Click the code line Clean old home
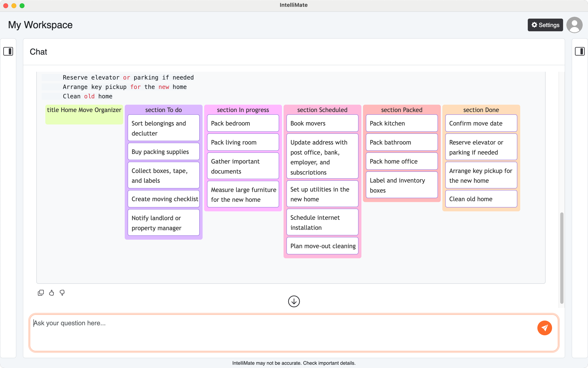Screen dimensions: 588x368 click(x=87, y=96)
